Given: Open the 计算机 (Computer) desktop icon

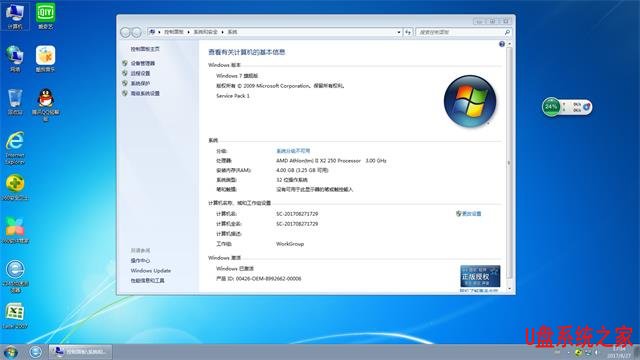Looking at the screenshot, I should (15, 16).
